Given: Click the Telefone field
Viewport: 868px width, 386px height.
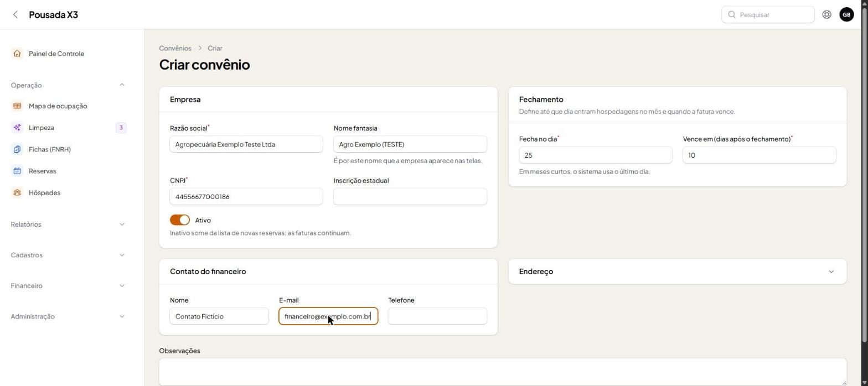Looking at the screenshot, I should (x=437, y=316).
